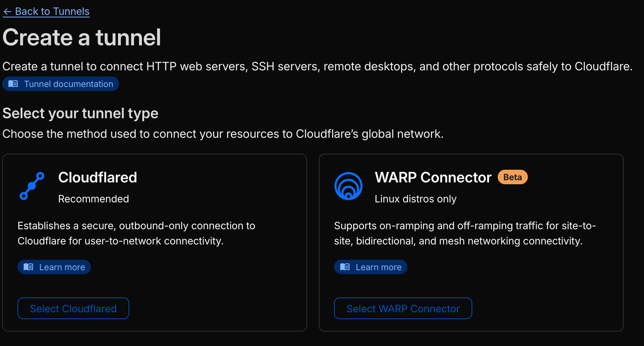Viewport: 644px width, 346px height.
Task: Click the Create a tunnel page title
Action: tap(82, 37)
